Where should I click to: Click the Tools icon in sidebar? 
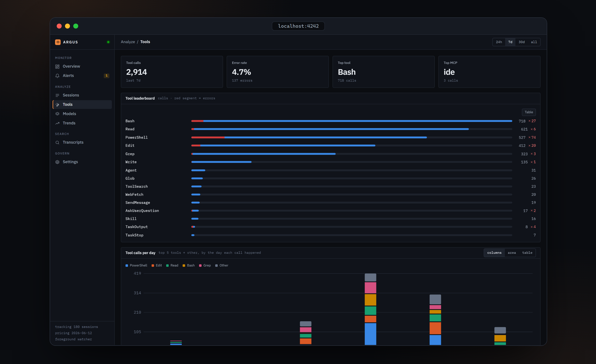(x=57, y=105)
